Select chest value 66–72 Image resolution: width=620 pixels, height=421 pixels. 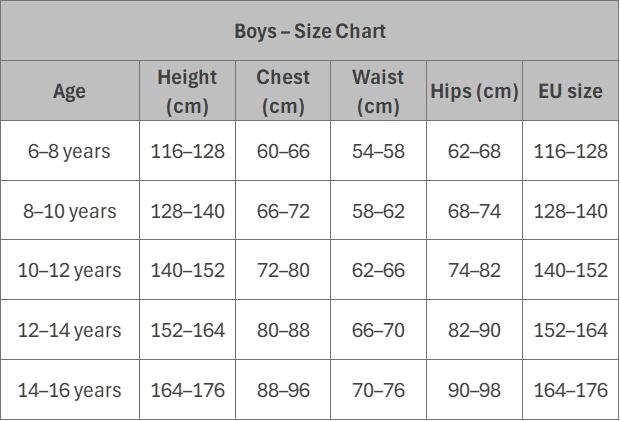pyautogui.click(x=283, y=211)
